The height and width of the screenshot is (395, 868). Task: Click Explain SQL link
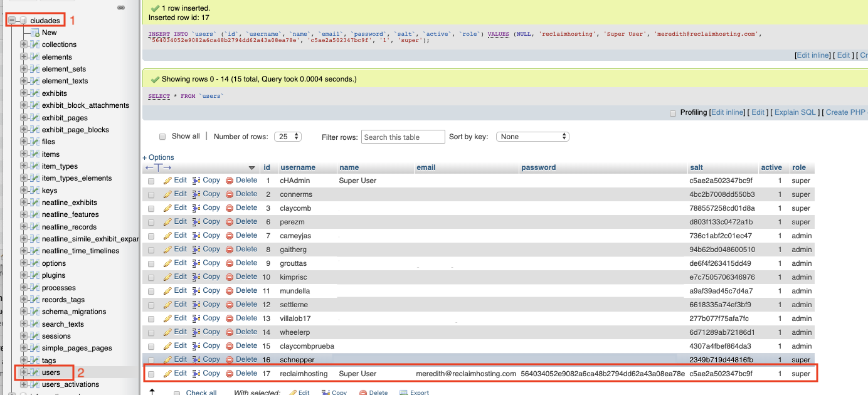795,112
